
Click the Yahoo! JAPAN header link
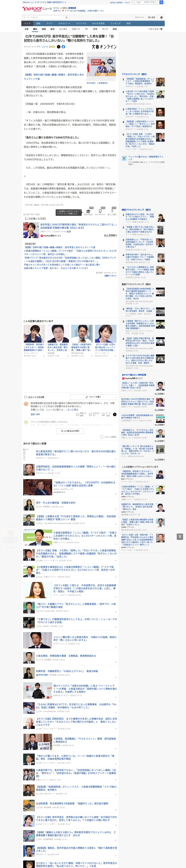click(116, 2)
